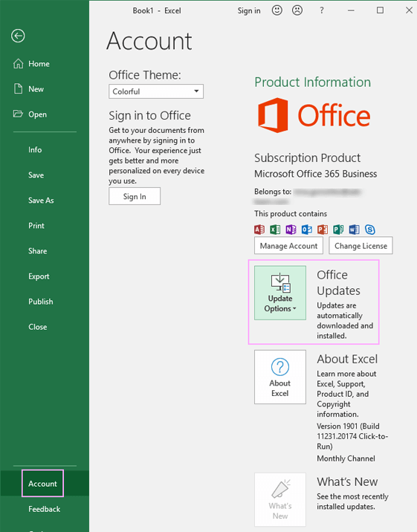The image size is (417, 532).
Task: Choose Close in the sidebar
Action: pos(38,327)
